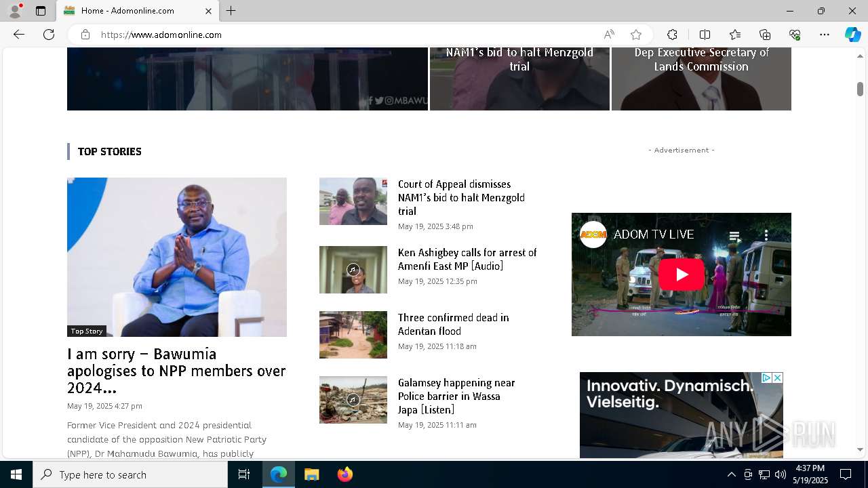Close the Adomonline tab
Screen dimensions: 868x488
[x=208, y=11]
